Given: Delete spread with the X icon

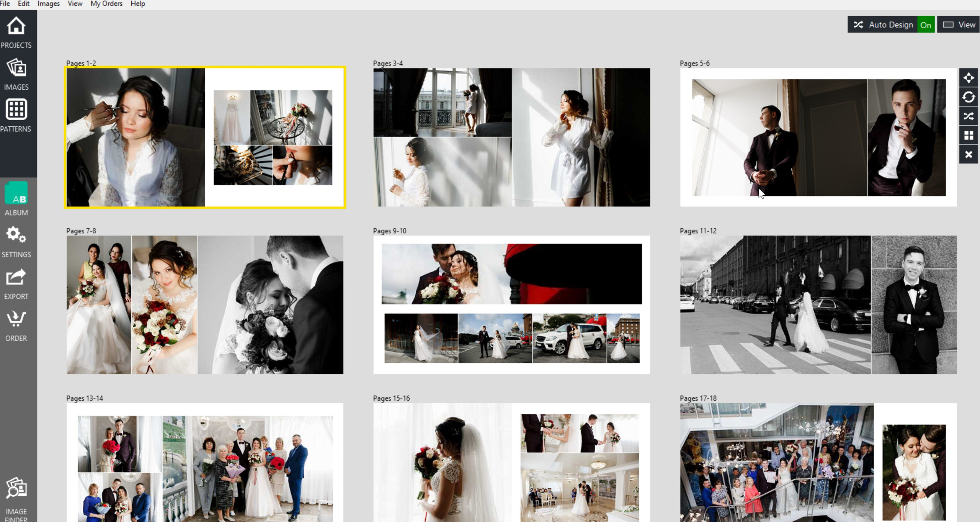Looking at the screenshot, I should tap(969, 155).
